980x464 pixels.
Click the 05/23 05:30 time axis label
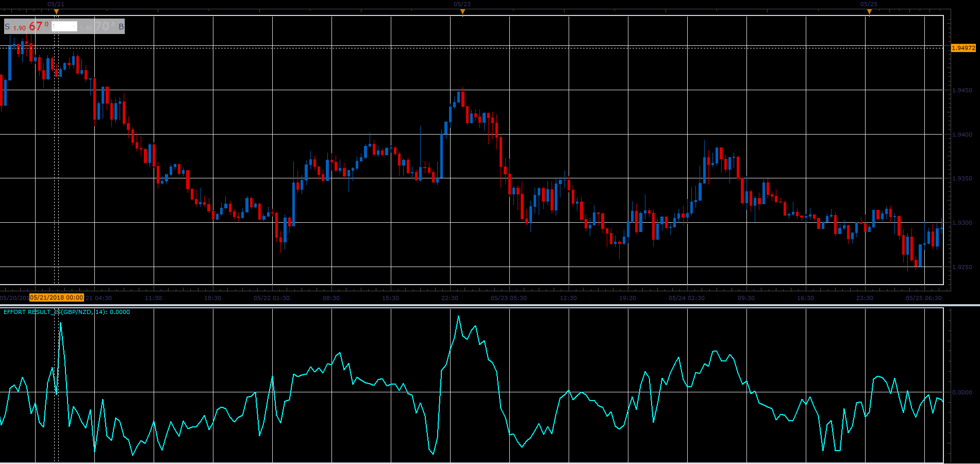pyautogui.click(x=509, y=298)
